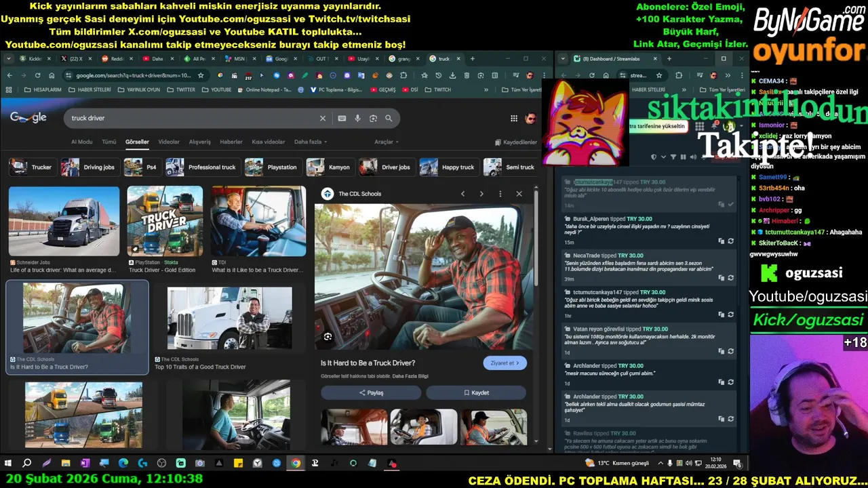
Task: Switch to Görseller tab
Action: pyautogui.click(x=137, y=142)
